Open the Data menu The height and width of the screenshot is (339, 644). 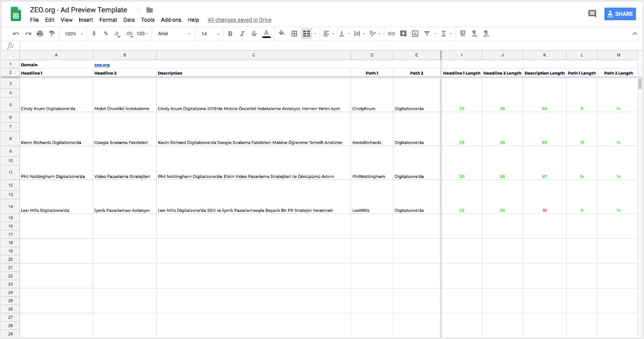coord(129,20)
